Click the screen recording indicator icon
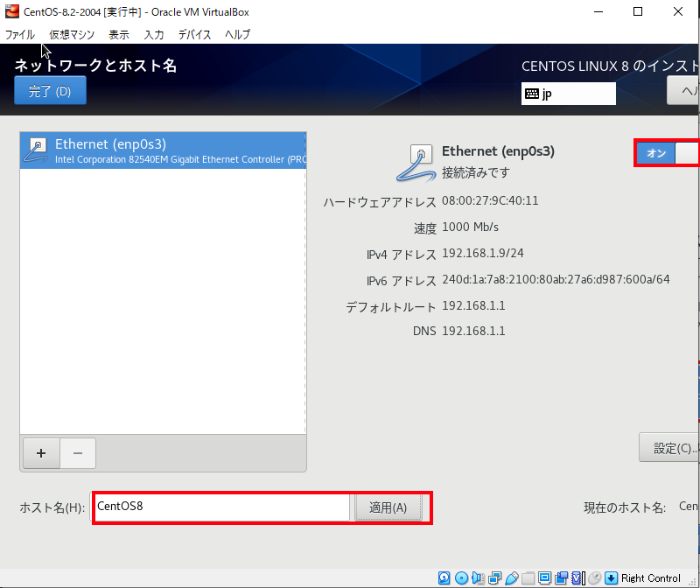Viewport: 700px width, 588px height. [561, 578]
